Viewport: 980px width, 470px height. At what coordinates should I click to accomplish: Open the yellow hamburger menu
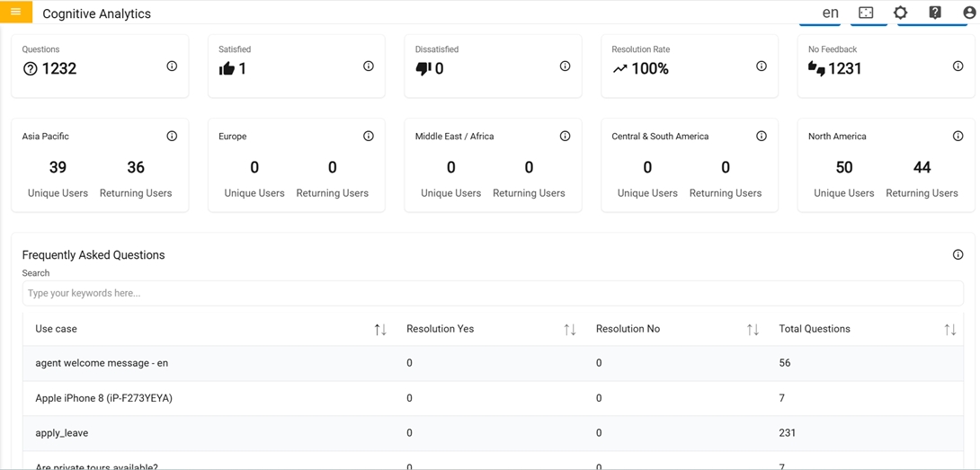tap(16, 12)
